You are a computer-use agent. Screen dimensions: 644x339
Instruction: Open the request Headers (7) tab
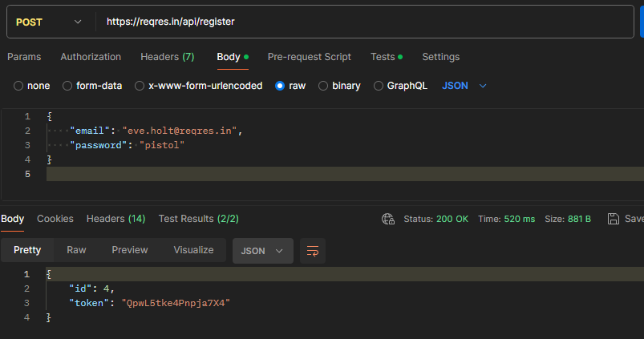coord(168,57)
